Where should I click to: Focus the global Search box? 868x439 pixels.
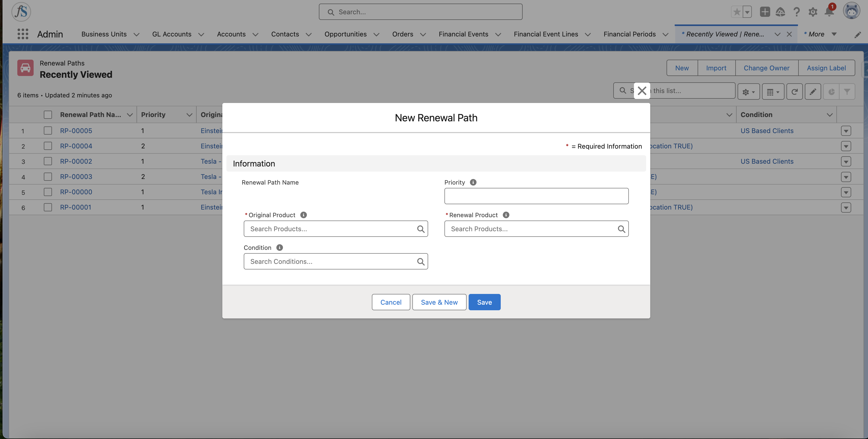421,12
